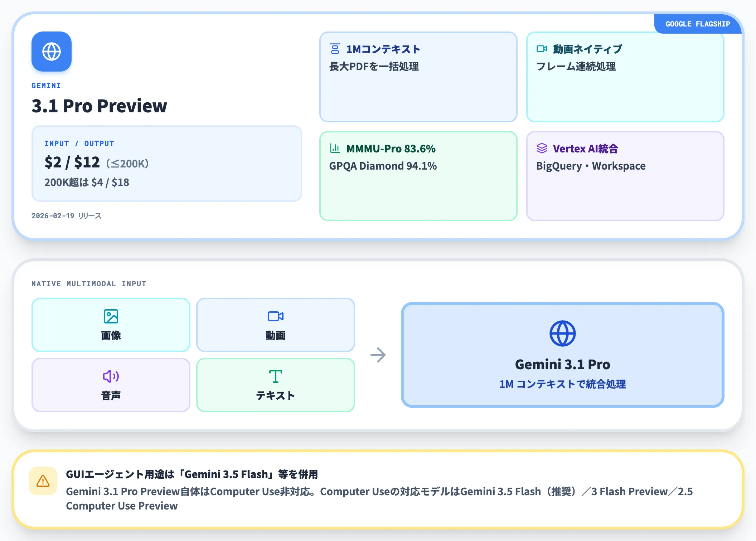Click the 長大PDFを一括処理 text
This screenshot has width=756, height=541.
[374, 67]
